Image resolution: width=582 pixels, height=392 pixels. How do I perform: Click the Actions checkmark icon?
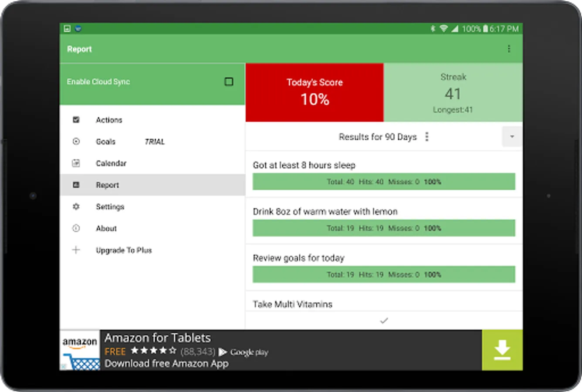click(x=76, y=119)
